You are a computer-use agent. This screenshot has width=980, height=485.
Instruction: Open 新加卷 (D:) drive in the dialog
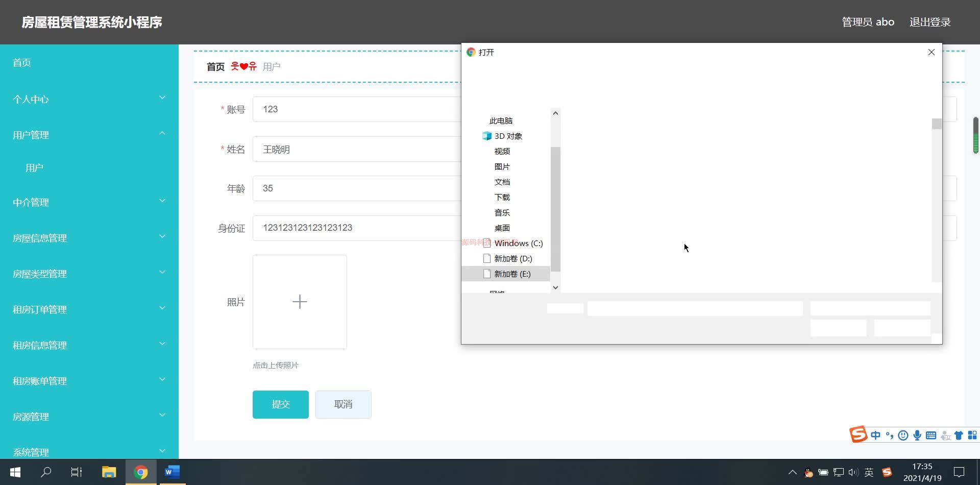click(512, 258)
